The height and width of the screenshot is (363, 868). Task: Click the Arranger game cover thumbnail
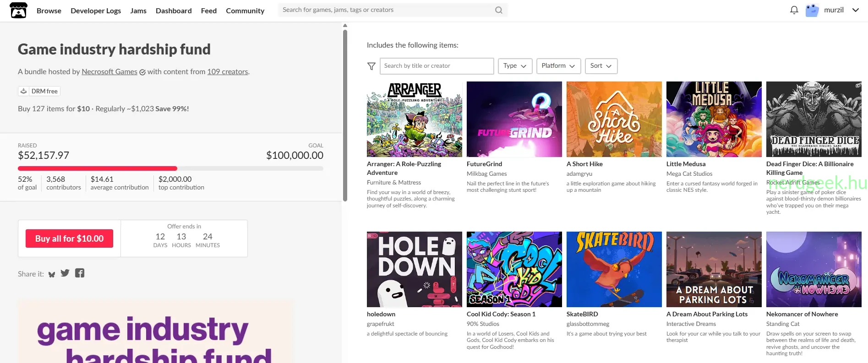(x=415, y=119)
